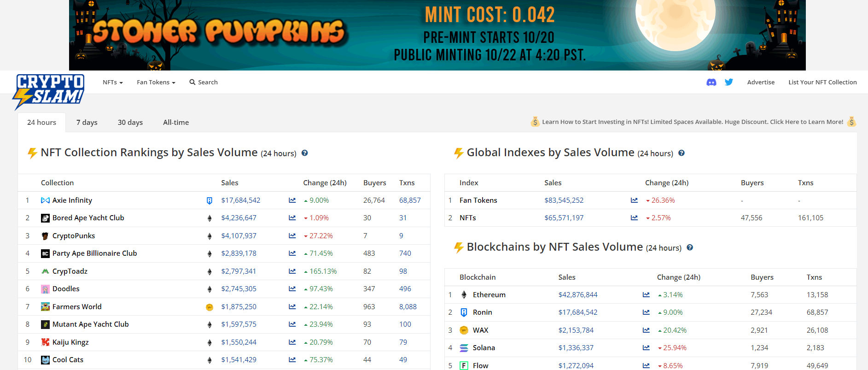The image size is (868, 370).
Task: Click the WAX chain icon in Farmers World row
Action: pyautogui.click(x=210, y=307)
